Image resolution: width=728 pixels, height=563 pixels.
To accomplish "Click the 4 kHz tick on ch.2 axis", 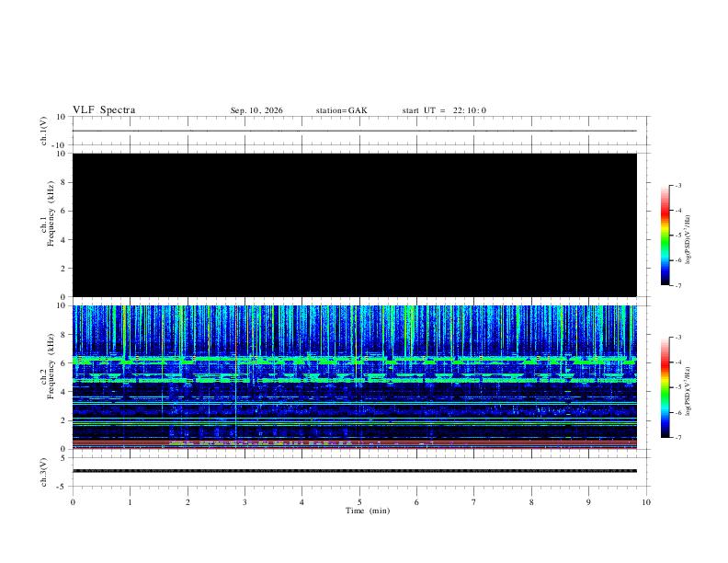I will pos(63,392).
